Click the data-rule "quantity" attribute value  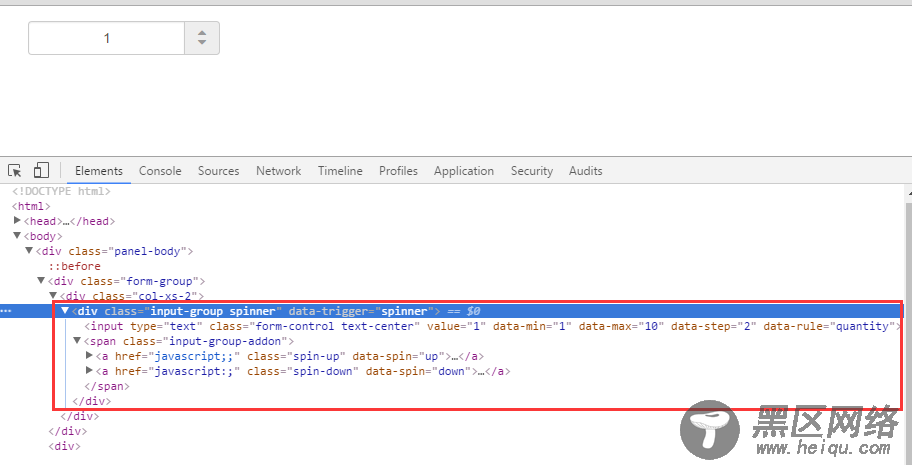863,326
